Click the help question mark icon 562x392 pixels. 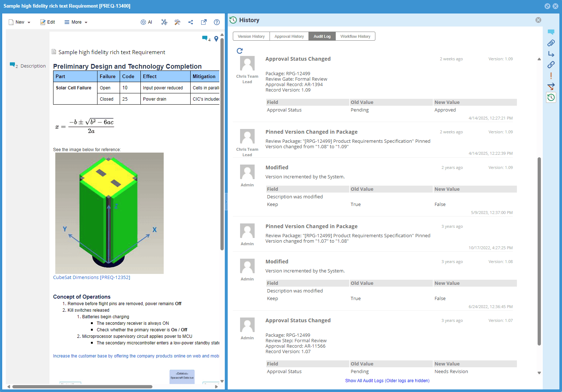point(217,22)
